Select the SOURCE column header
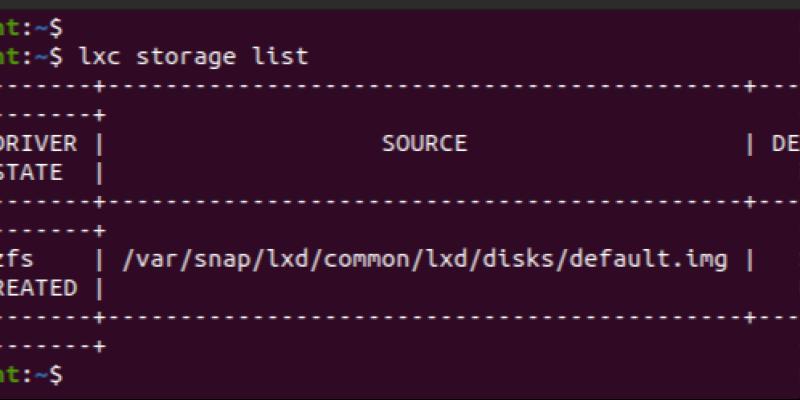 click(424, 143)
